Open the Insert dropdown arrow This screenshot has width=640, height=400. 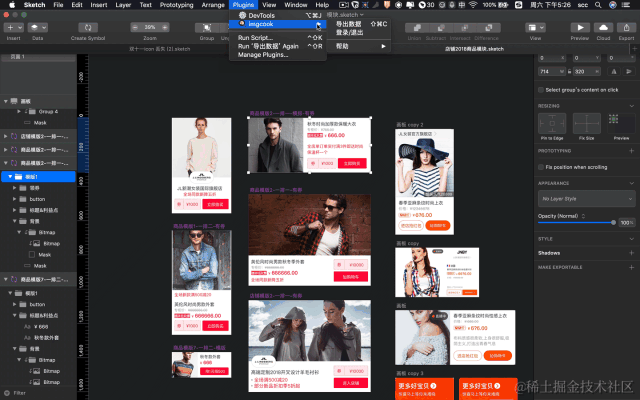click(20, 27)
